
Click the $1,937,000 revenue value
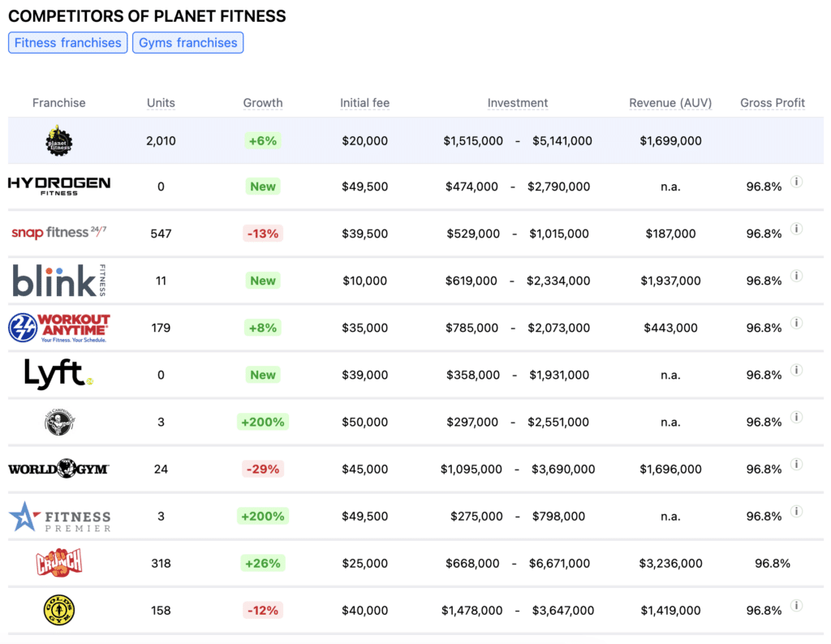670,281
